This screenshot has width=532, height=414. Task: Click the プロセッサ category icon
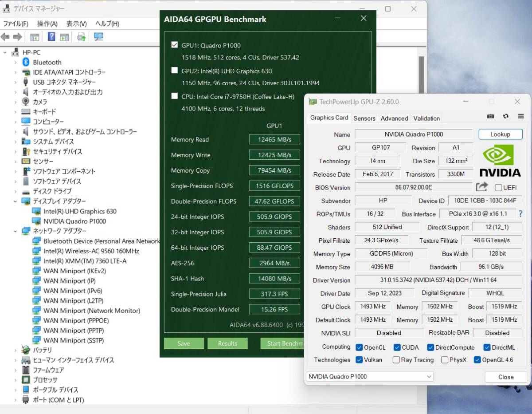coord(26,380)
